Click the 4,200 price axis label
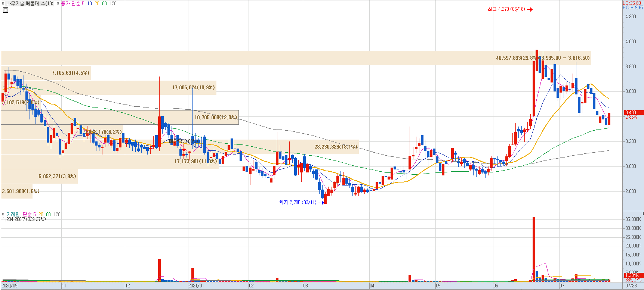 coord(631,16)
